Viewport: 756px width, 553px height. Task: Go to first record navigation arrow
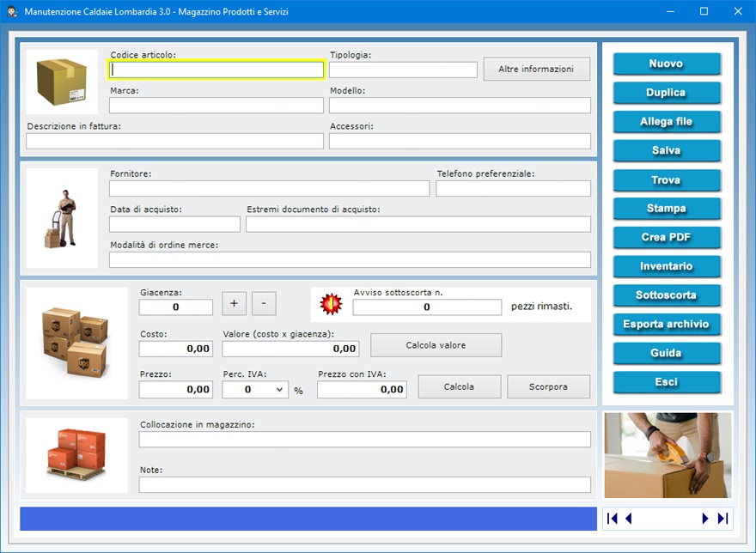[613, 519]
